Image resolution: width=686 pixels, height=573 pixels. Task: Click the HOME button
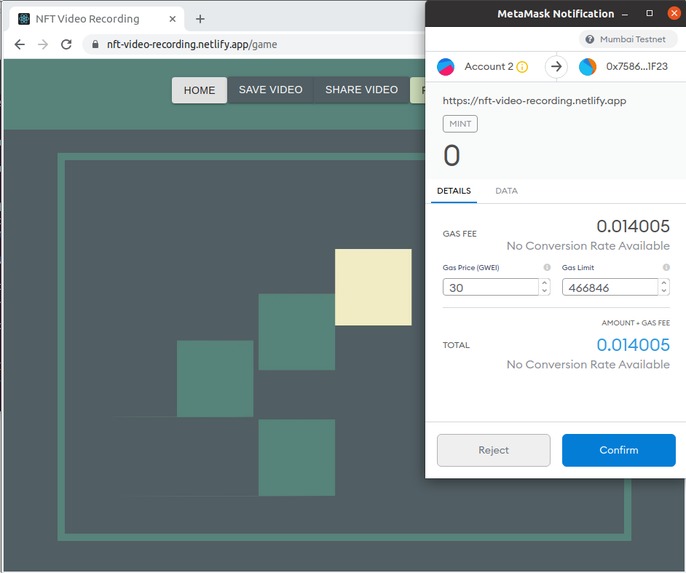[x=199, y=90]
